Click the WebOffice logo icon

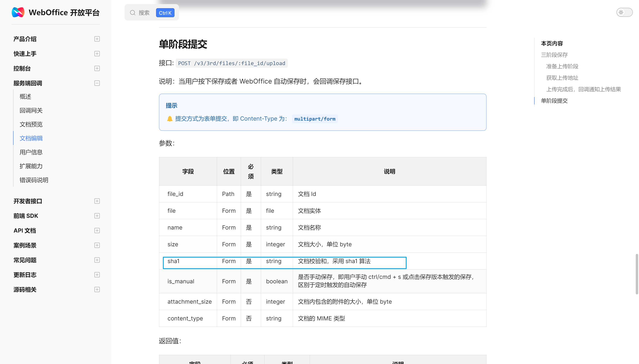(x=18, y=12)
